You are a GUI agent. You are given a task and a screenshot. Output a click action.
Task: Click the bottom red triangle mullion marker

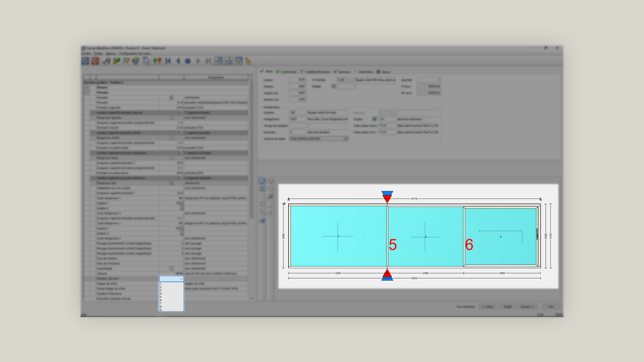pos(387,273)
